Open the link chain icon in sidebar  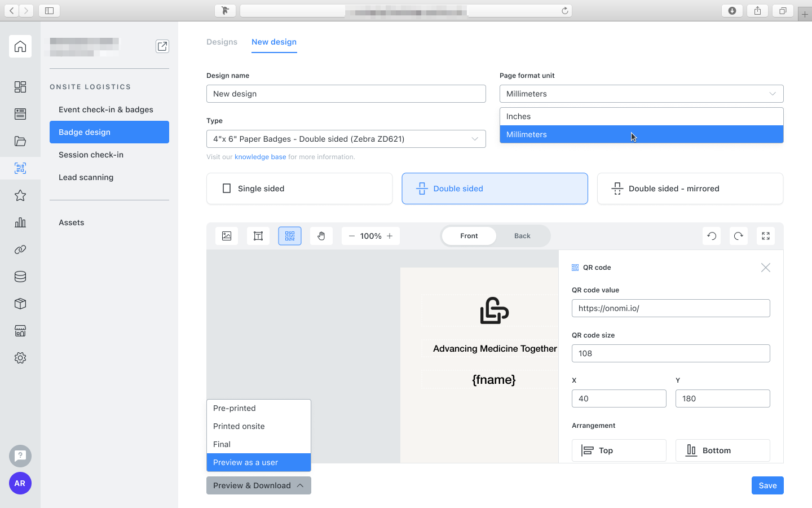(20, 249)
